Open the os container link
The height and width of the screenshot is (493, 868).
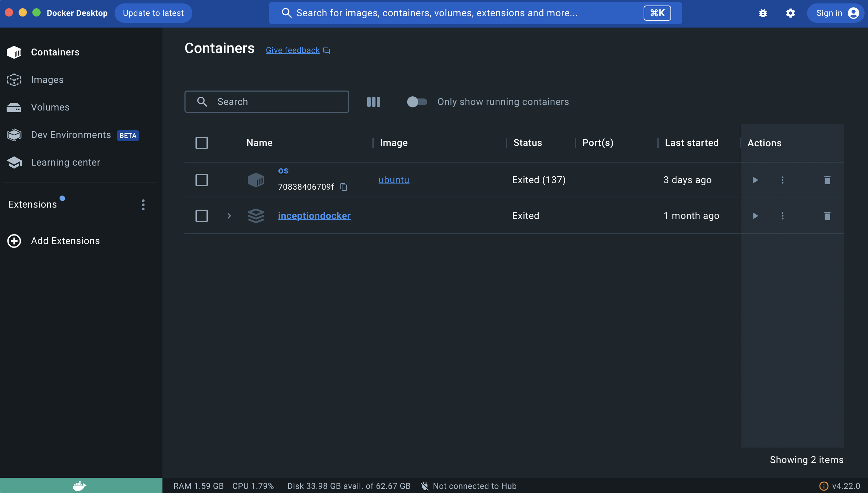[283, 170]
